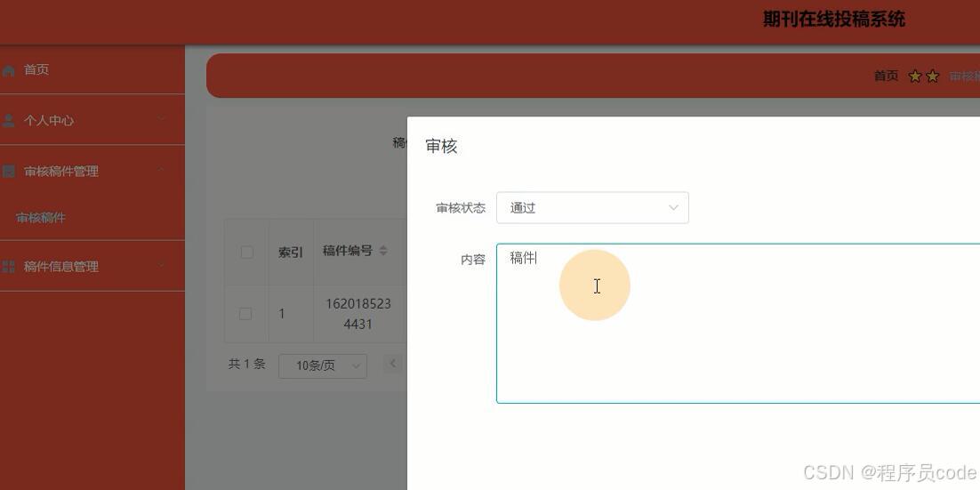Collapse the 审核稿件管理 menu chevron
980x490 pixels.
(161, 169)
